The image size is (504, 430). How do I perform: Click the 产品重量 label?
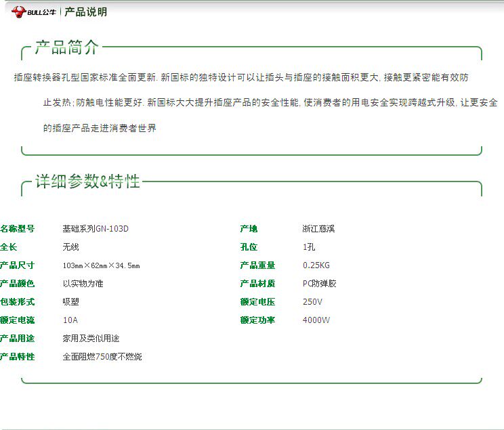coord(257,265)
